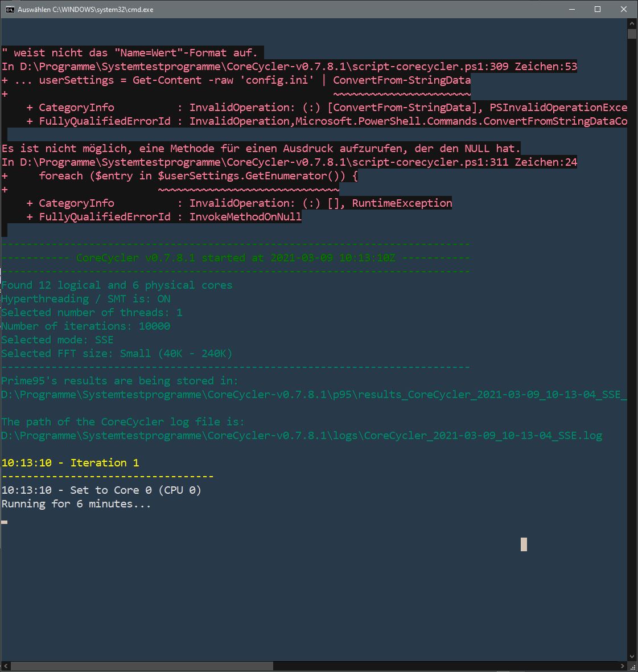Image resolution: width=638 pixels, height=672 pixels.
Task: Click the text 'weist nicht das "Name=Wert"-Format auf.'
Action: pyautogui.click(x=135, y=53)
